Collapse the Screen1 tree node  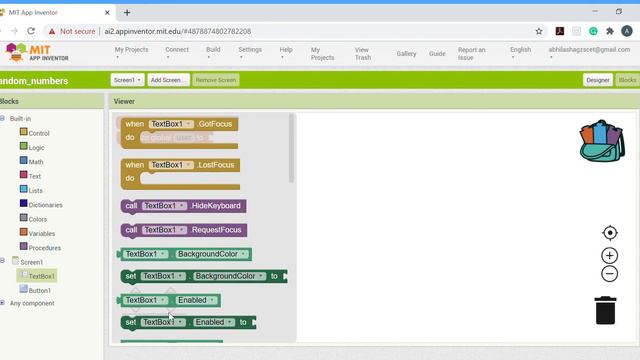(x=2, y=260)
